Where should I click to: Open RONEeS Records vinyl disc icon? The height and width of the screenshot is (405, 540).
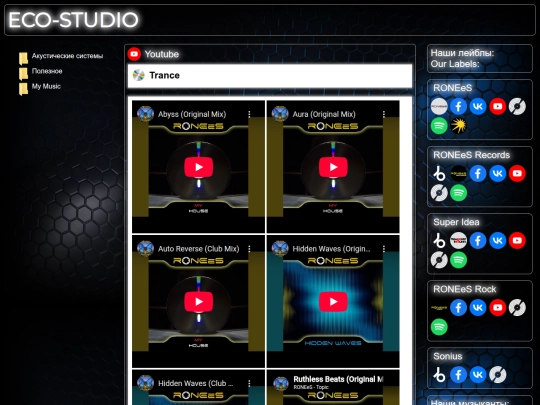tap(439, 193)
